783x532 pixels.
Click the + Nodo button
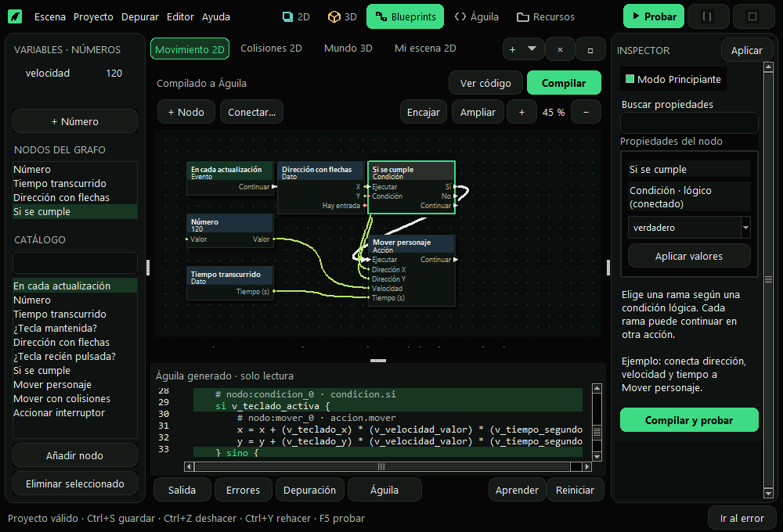[186, 112]
